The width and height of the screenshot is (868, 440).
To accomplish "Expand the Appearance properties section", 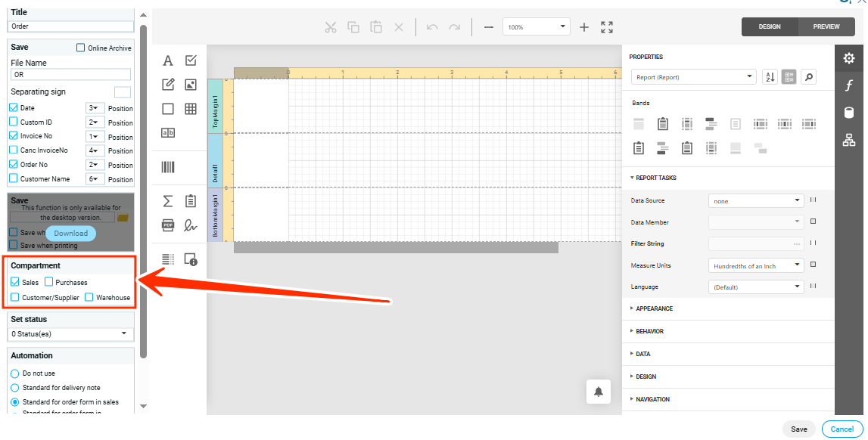I will click(x=654, y=308).
